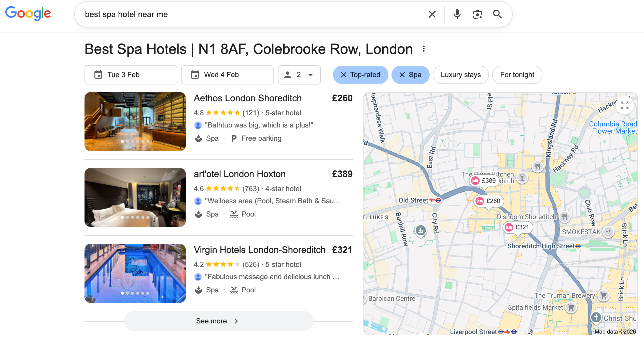Image resolution: width=644 pixels, height=343 pixels.
Task: Click the voice search microphone icon
Action: 457,14
